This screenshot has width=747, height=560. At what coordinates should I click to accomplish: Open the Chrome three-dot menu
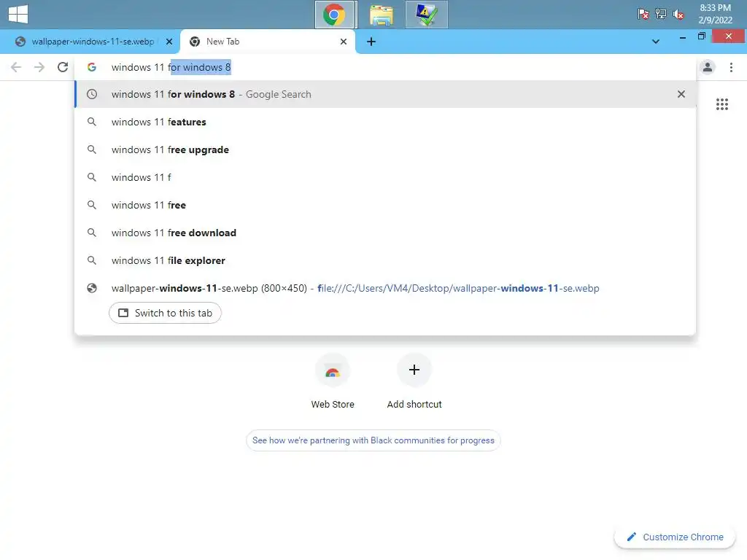click(x=731, y=67)
